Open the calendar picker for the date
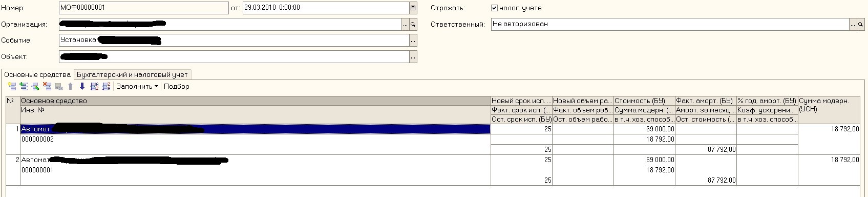This screenshot has height=197, width=868. [x=413, y=8]
